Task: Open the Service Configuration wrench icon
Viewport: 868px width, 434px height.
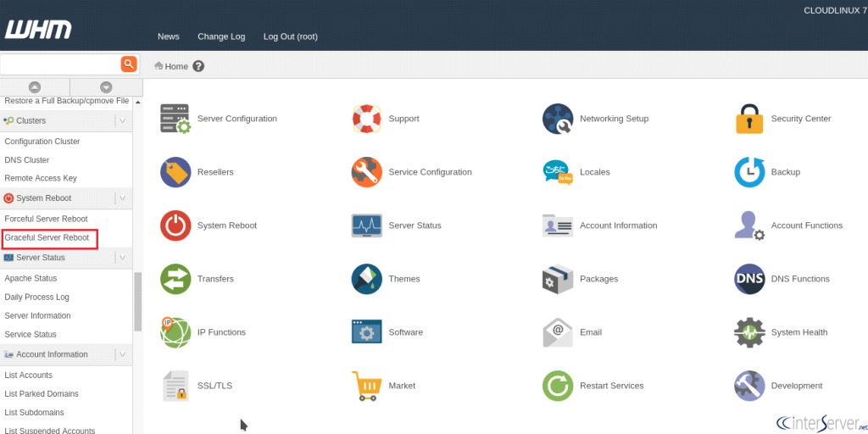Action: (x=366, y=172)
